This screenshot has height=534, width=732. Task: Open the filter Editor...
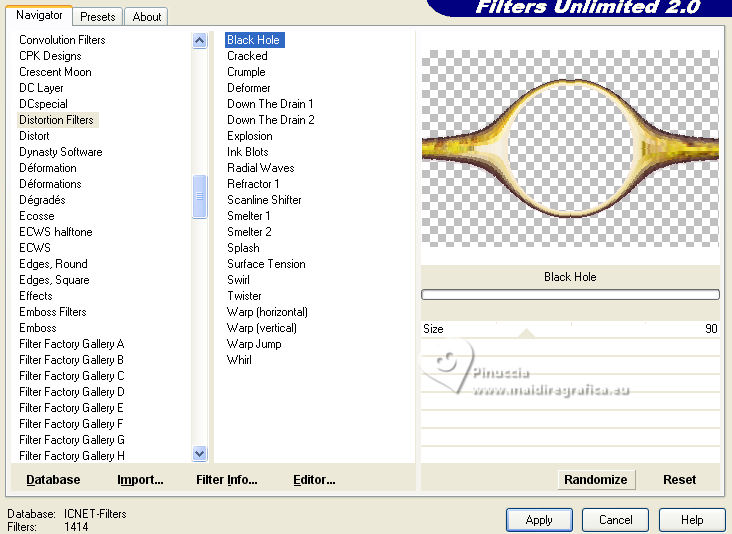314,480
